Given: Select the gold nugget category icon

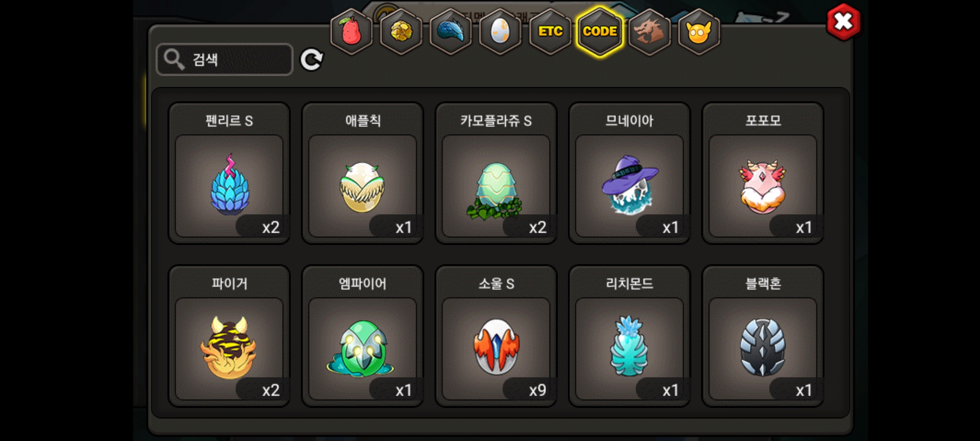Looking at the screenshot, I should (x=401, y=31).
